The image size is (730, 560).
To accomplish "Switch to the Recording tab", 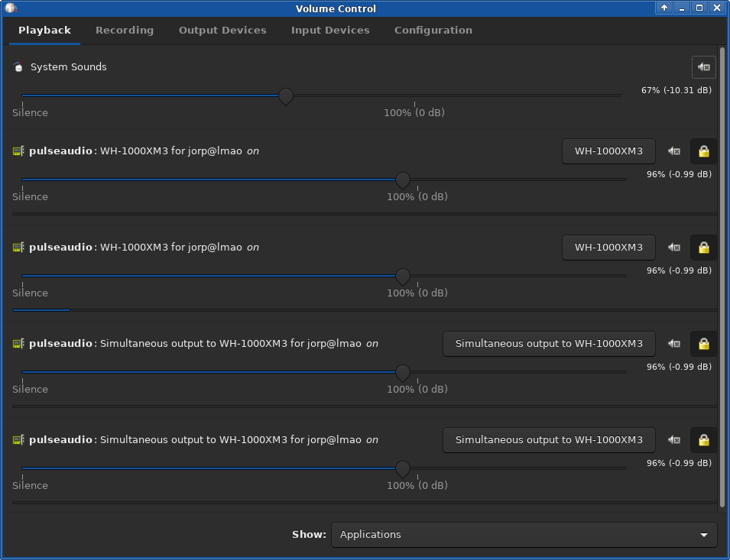I will (x=125, y=31).
